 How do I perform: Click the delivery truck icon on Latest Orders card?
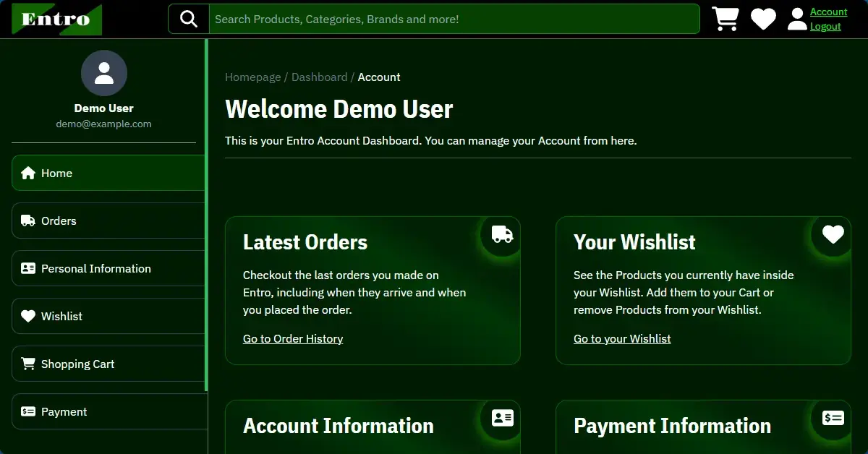(x=501, y=234)
